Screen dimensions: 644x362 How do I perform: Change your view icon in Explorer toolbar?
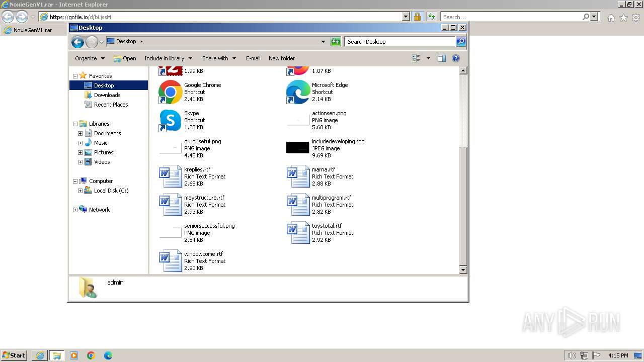point(416,58)
